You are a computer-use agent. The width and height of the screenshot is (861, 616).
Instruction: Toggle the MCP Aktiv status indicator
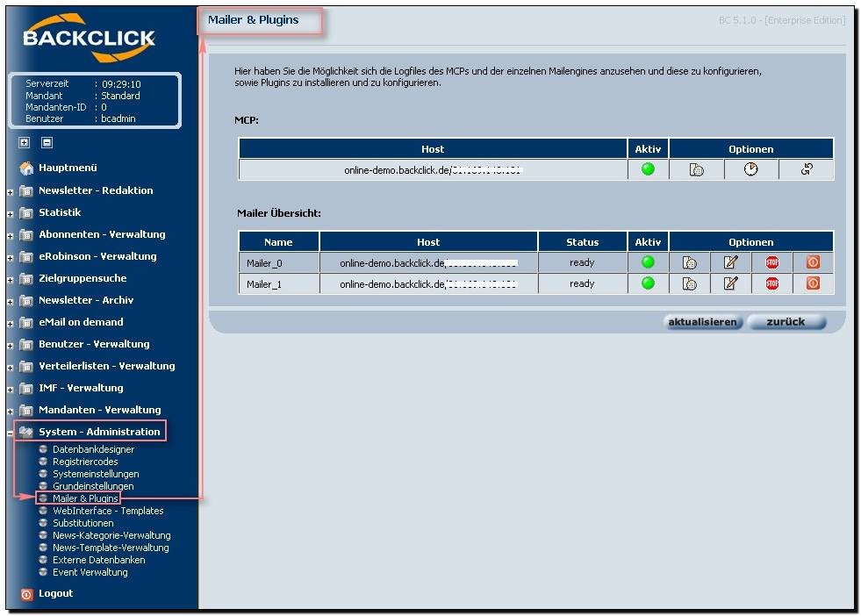(648, 169)
